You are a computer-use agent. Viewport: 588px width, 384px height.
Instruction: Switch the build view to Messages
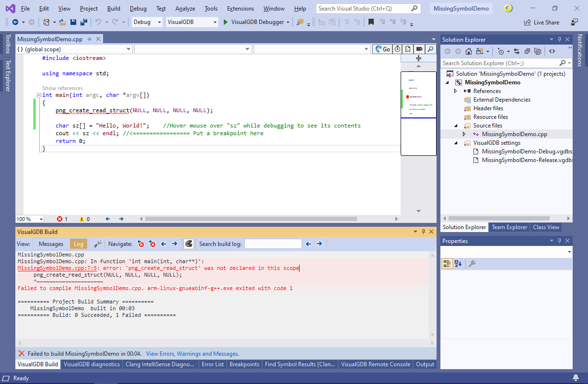tap(51, 244)
